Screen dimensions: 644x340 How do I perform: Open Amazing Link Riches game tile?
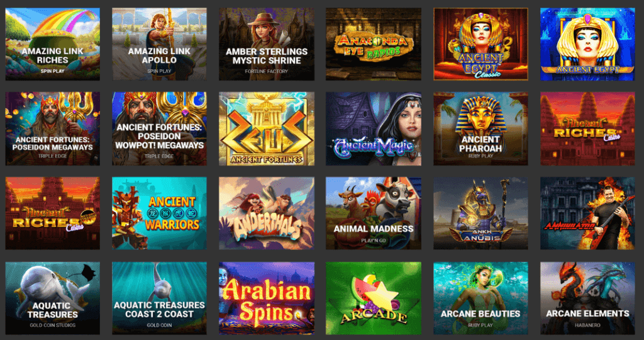pyautogui.click(x=53, y=44)
